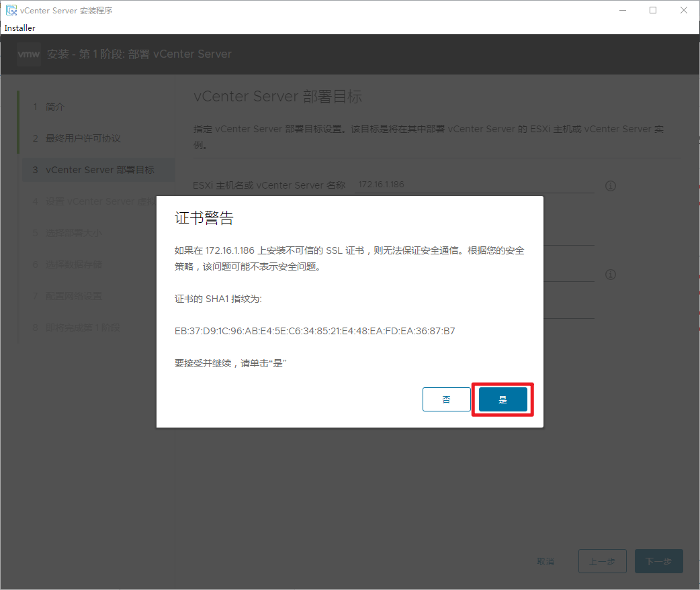
Task: Go to step 2 最终用户许可协议
Action: point(83,138)
